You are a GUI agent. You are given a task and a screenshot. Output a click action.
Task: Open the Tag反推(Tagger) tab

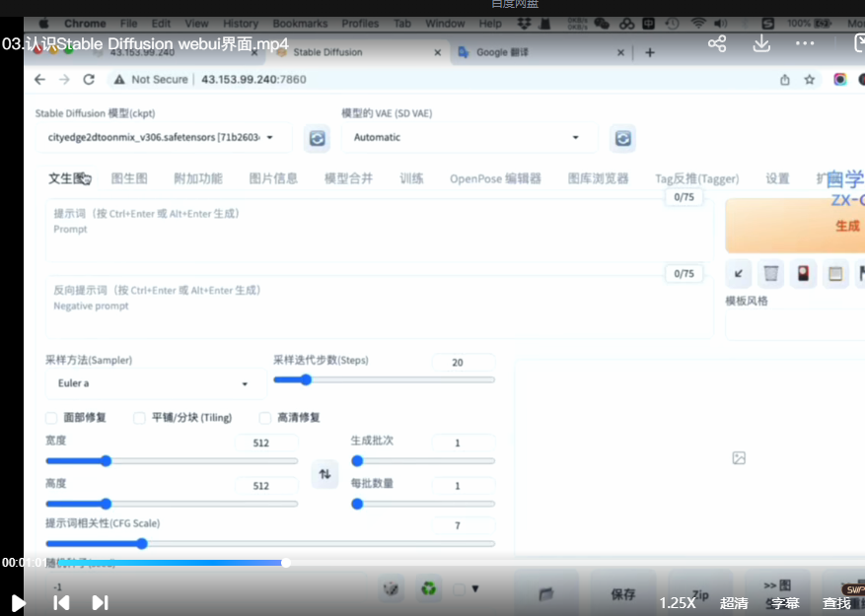pyautogui.click(x=696, y=178)
